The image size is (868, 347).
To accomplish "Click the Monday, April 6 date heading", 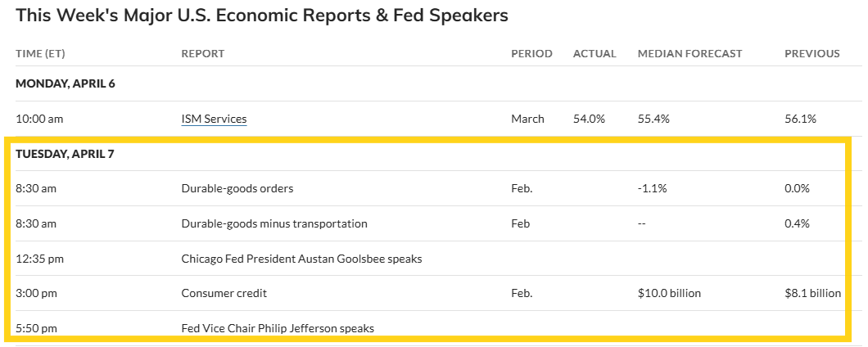I will [x=65, y=83].
